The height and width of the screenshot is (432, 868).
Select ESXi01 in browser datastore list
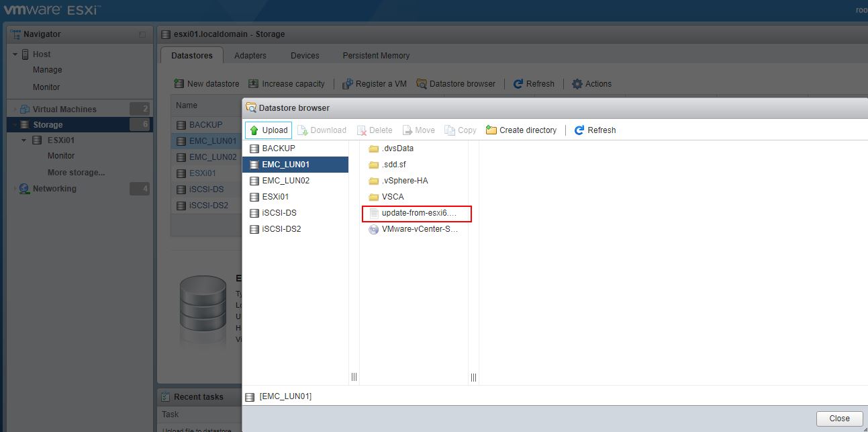(295, 197)
